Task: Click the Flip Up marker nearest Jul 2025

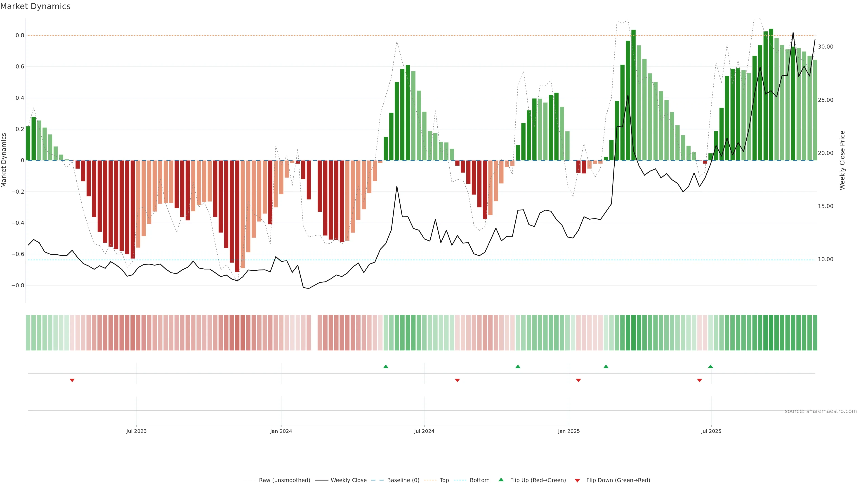Action: [x=710, y=366]
